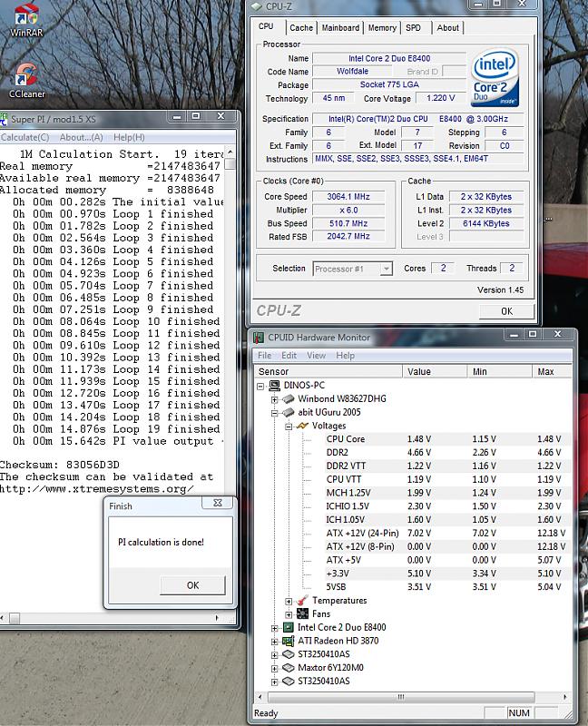Select the DINOS-PC computer icon
Viewport: 588px width, 726px height.
pyautogui.click(x=275, y=385)
